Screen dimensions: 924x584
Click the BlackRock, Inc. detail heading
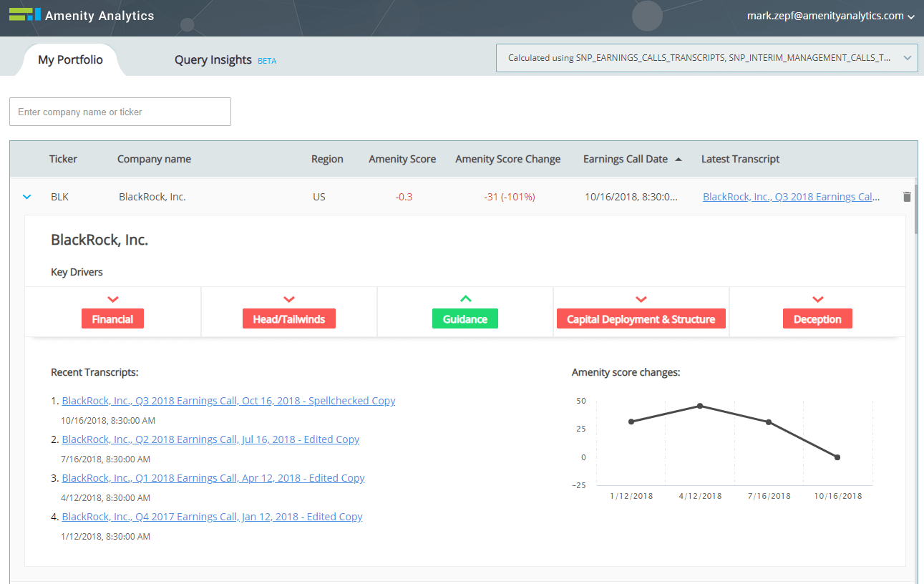(99, 240)
